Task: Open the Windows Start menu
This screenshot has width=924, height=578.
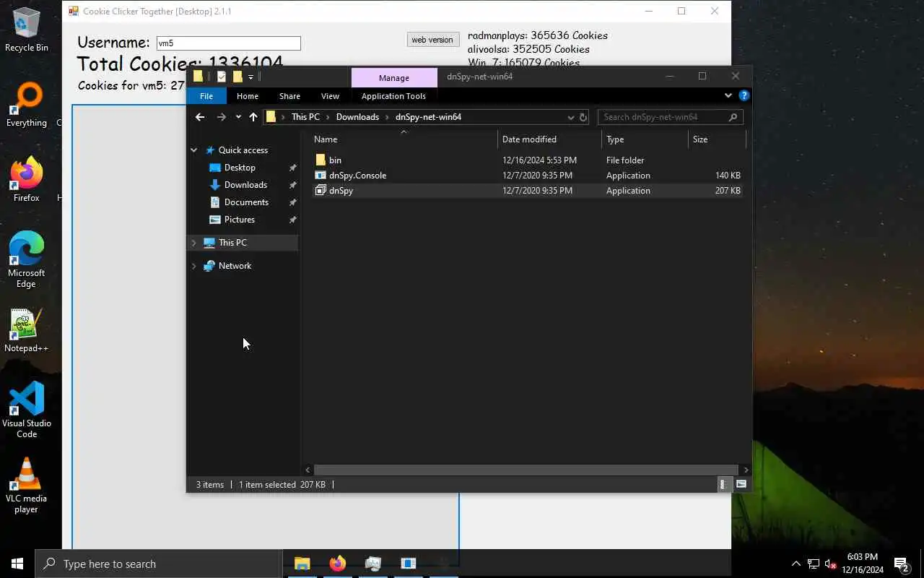Action: coord(17,564)
